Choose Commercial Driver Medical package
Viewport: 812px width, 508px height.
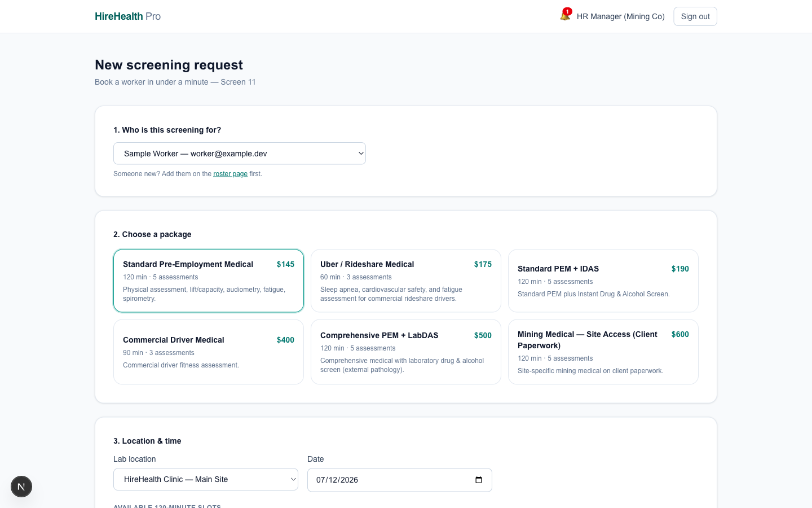pos(209,352)
